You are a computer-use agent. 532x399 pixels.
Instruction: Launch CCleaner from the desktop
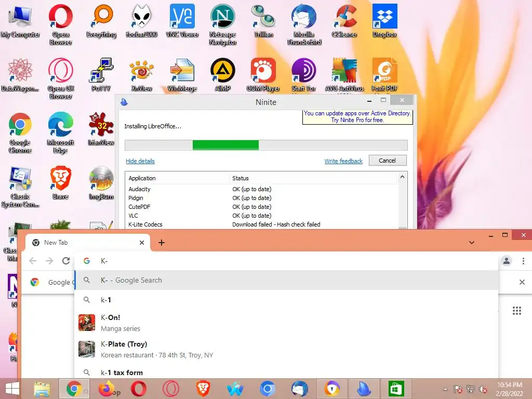point(344,21)
